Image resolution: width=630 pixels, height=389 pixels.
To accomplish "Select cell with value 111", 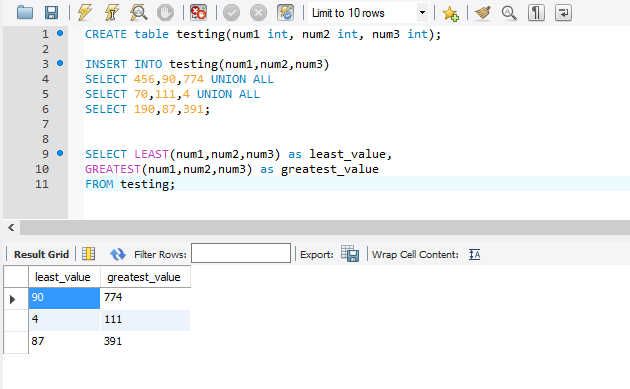I will point(145,319).
